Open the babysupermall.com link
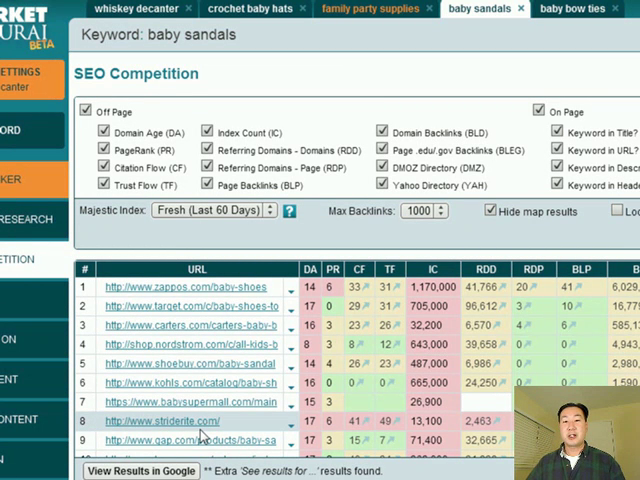 click(191, 402)
